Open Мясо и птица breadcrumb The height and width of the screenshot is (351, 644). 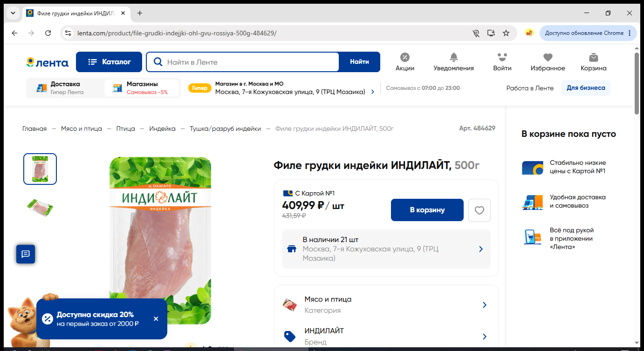pos(82,128)
